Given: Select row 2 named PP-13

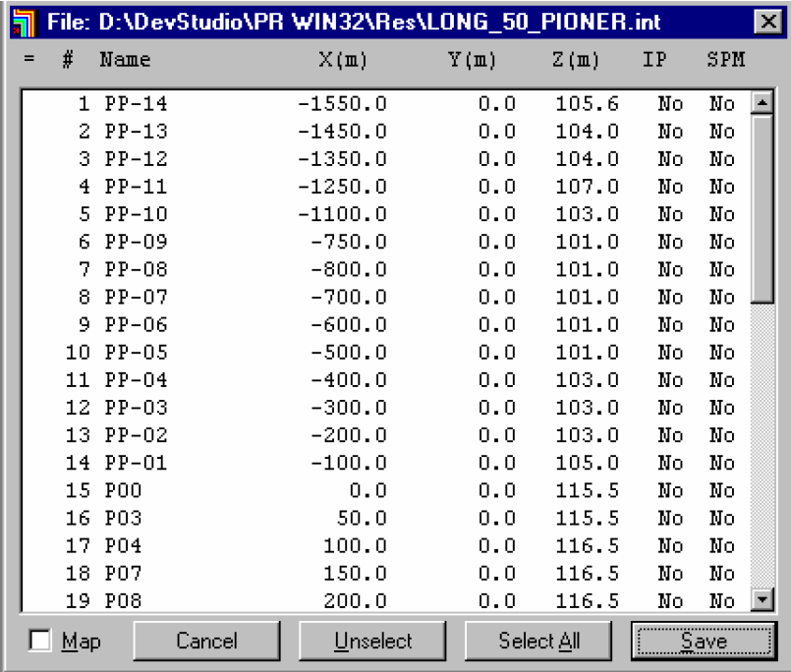Looking at the screenshot, I should coord(386,132).
